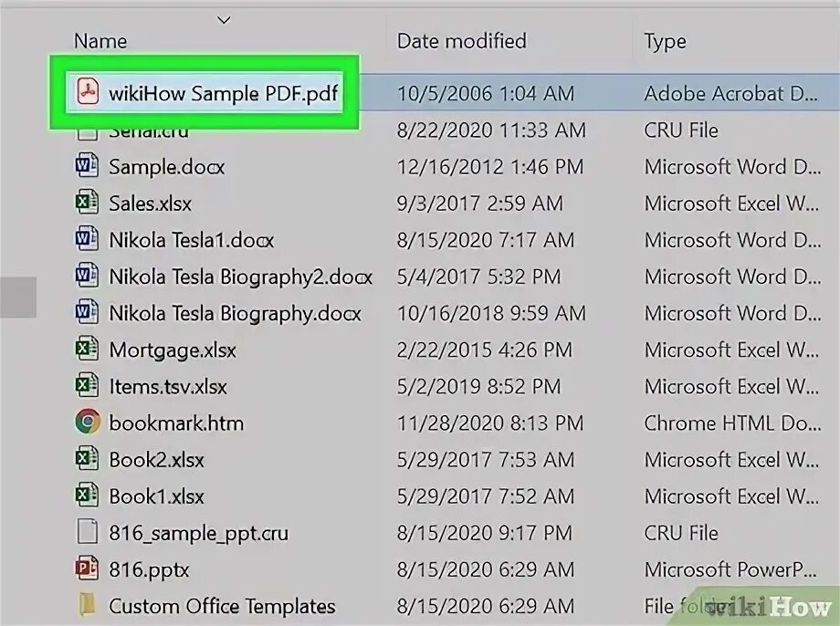Click the Word icon next to Nikola Tesla1.docx
The image size is (840, 626).
(87, 240)
